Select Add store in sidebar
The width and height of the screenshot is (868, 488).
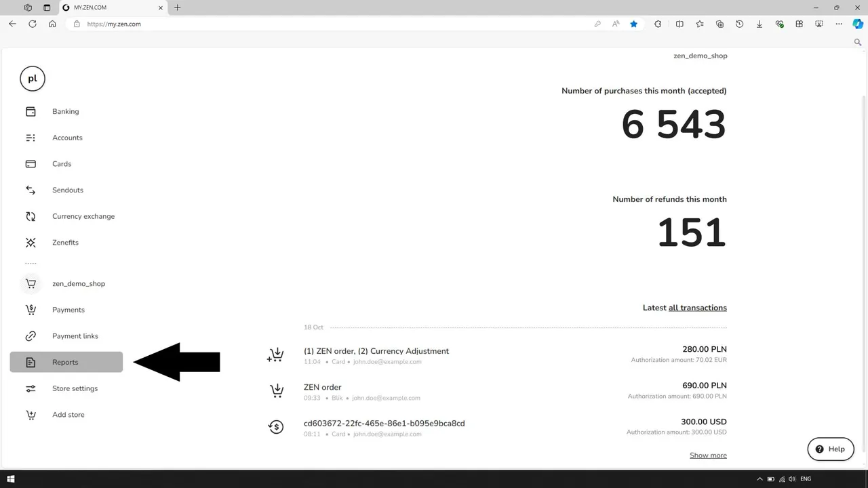tap(68, 415)
